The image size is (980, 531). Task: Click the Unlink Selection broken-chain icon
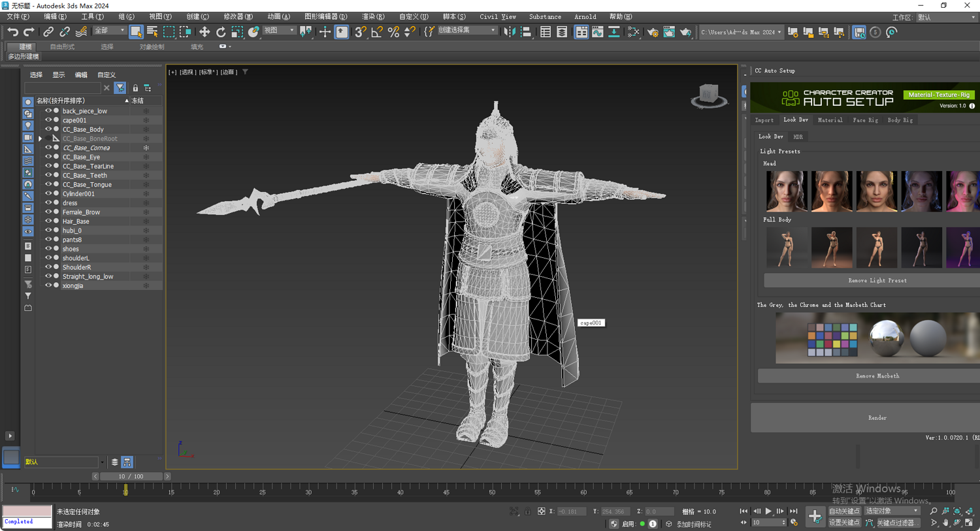pyautogui.click(x=65, y=32)
